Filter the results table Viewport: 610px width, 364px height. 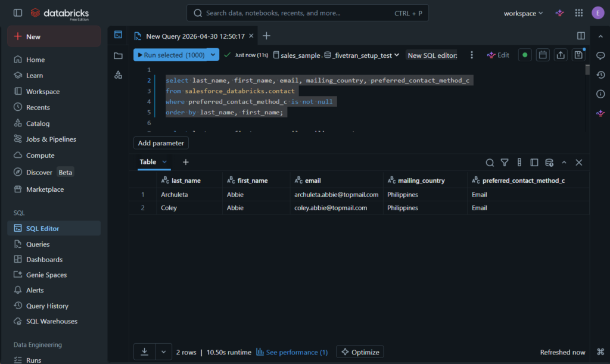click(505, 163)
